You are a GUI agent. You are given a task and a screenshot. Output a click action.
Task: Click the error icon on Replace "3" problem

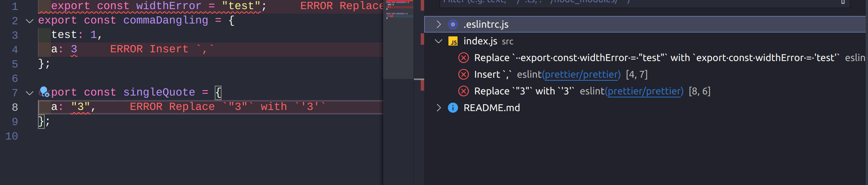[x=464, y=91]
